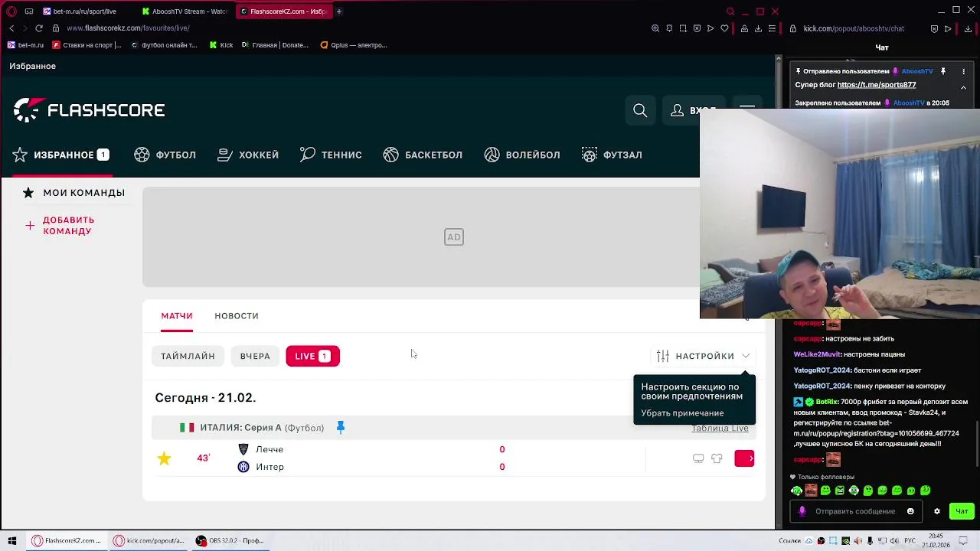Open the Kick bookmark
The width and height of the screenshot is (980, 551).
pos(221,45)
